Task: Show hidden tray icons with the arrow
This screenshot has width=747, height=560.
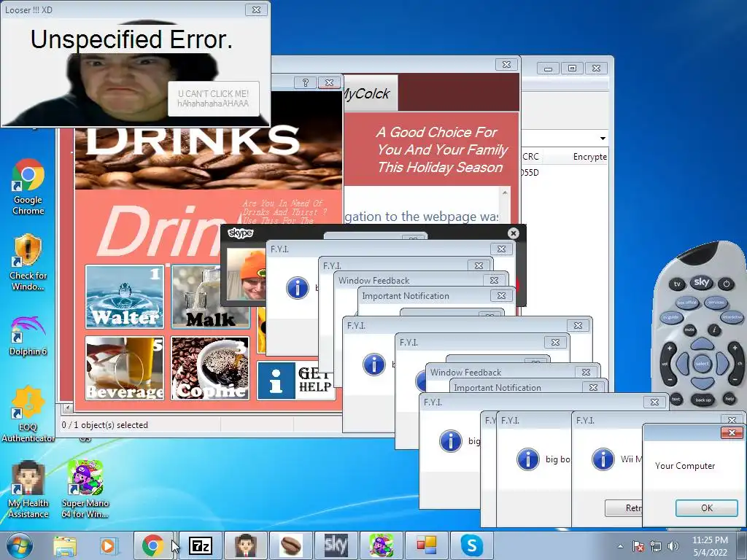Action: pos(620,546)
